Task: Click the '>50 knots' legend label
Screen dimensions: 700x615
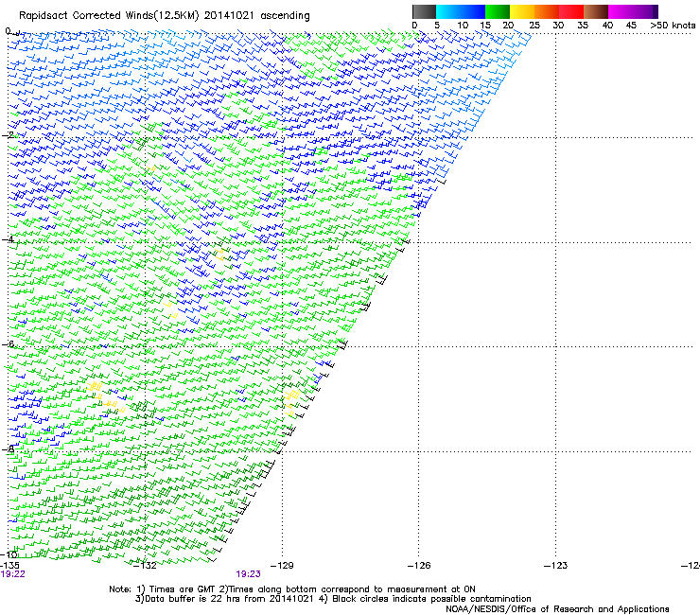Action: tap(673, 26)
